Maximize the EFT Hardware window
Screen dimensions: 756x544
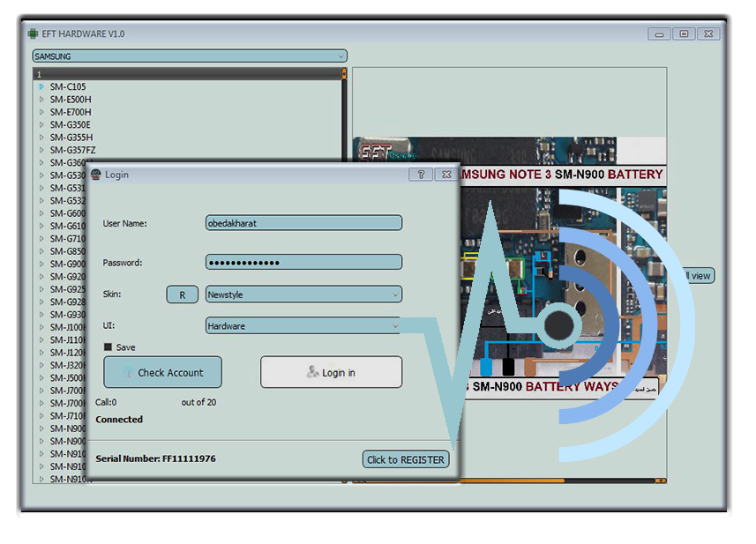point(684,34)
